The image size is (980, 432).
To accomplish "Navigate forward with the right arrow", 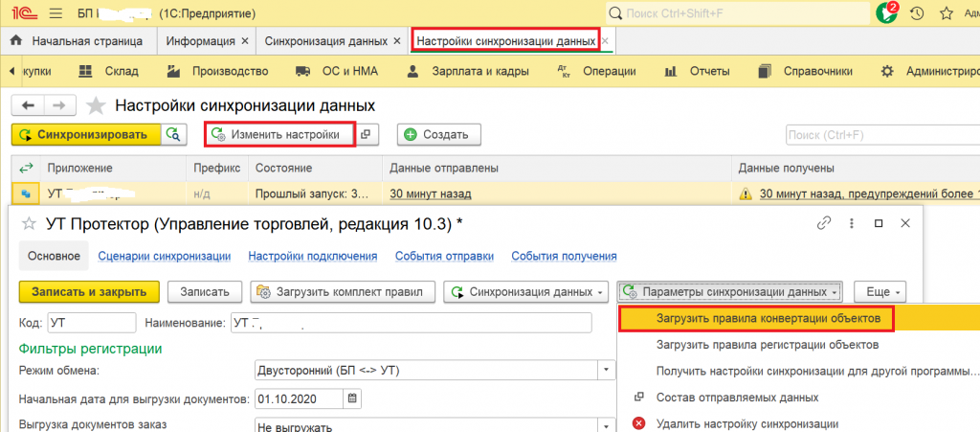I will click(x=59, y=105).
